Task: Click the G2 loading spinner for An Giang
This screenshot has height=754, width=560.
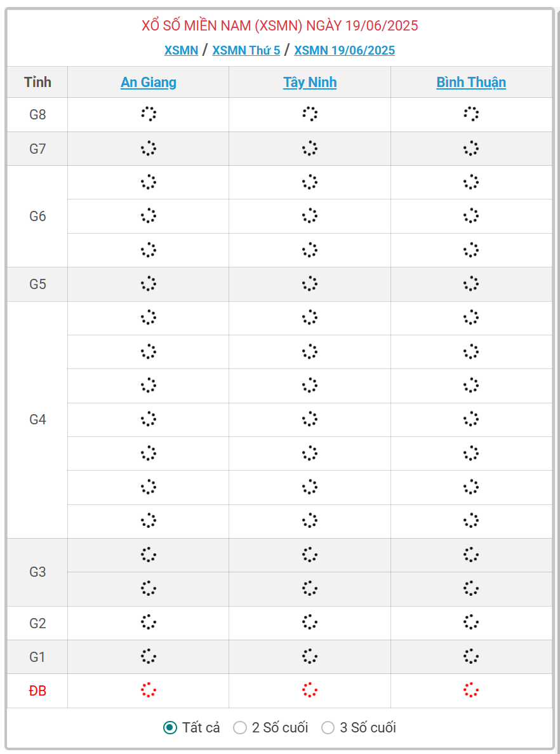Action: click(148, 623)
